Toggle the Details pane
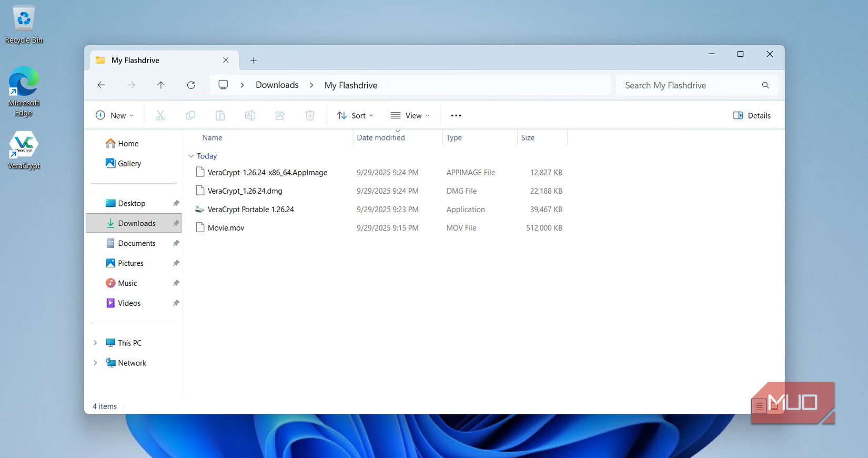Viewport: 868px width, 458px height. coord(751,116)
